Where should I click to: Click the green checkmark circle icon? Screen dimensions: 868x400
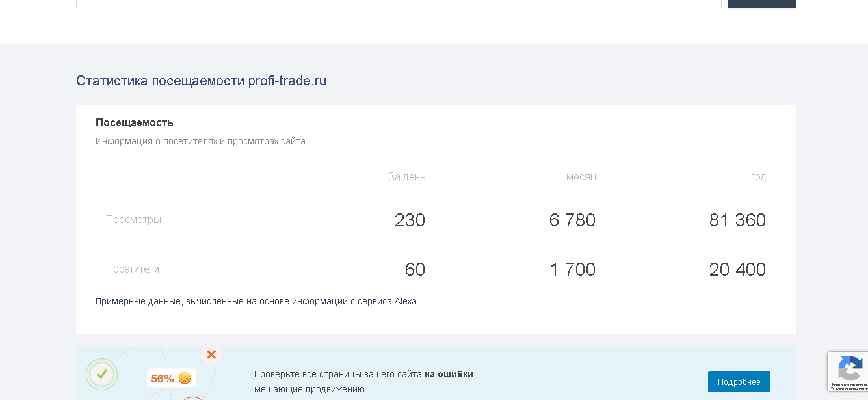tap(101, 374)
